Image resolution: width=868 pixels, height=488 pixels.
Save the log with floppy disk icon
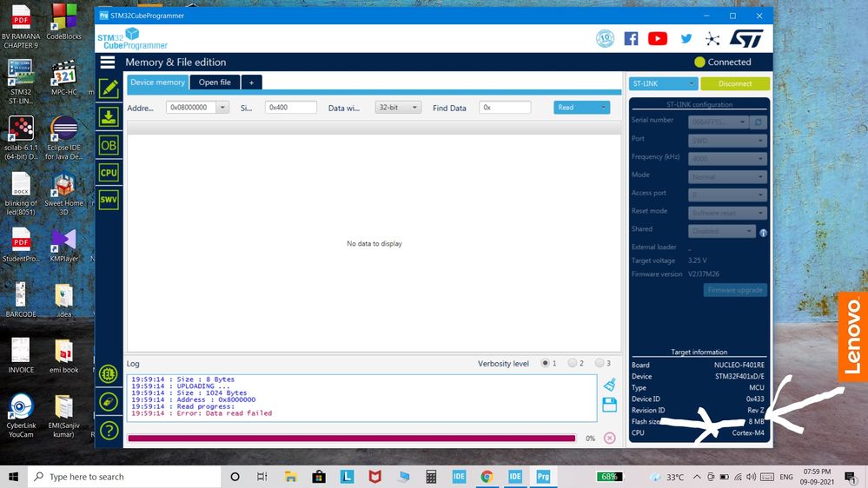coord(609,405)
